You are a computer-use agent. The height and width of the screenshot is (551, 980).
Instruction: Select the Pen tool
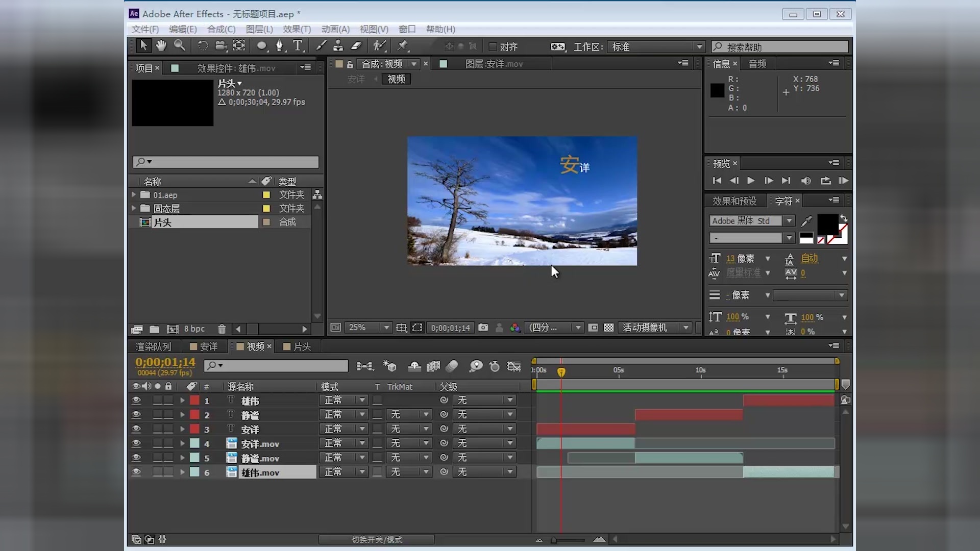click(x=279, y=46)
